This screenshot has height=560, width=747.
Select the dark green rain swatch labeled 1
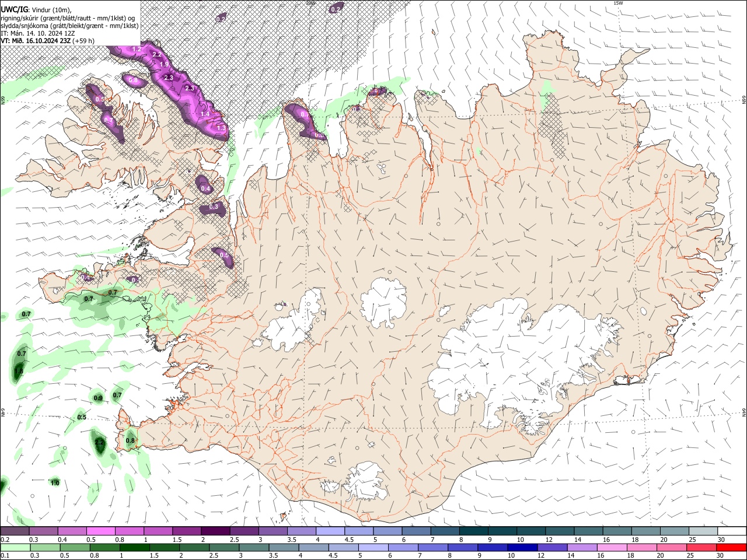click(134, 547)
